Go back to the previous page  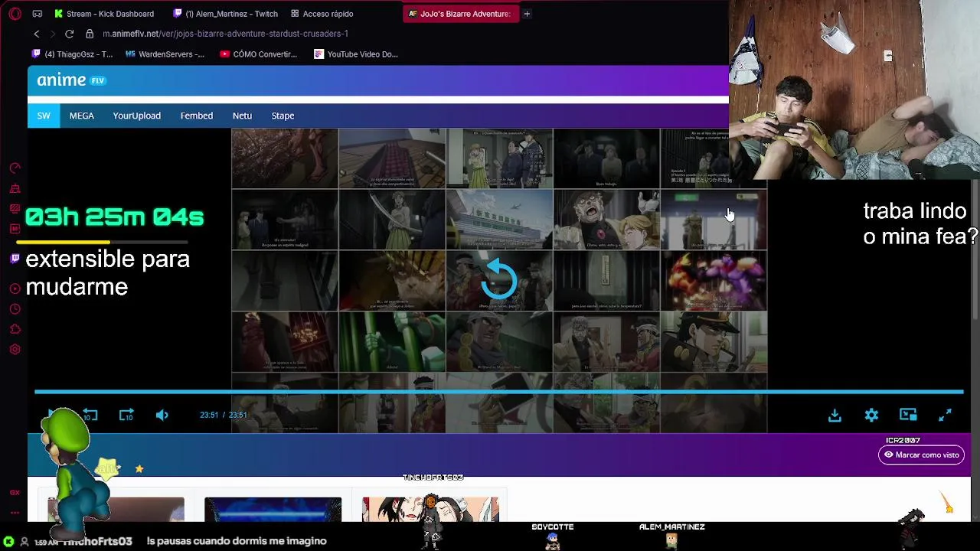click(37, 34)
